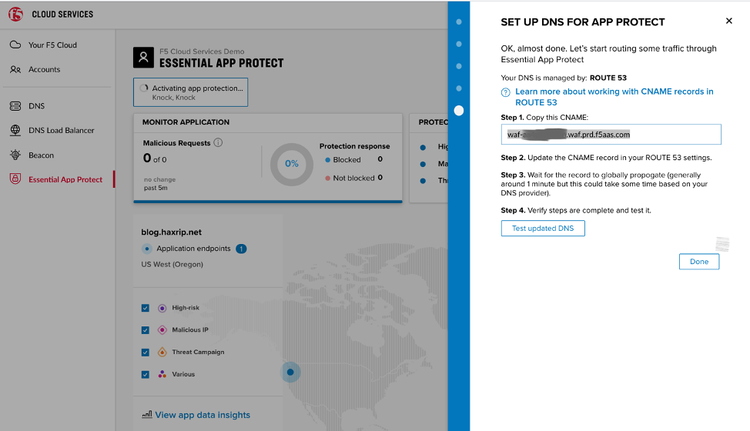This screenshot has width=750, height=431.
Task: Click the Activating app protection status box
Action: pos(190,92)
